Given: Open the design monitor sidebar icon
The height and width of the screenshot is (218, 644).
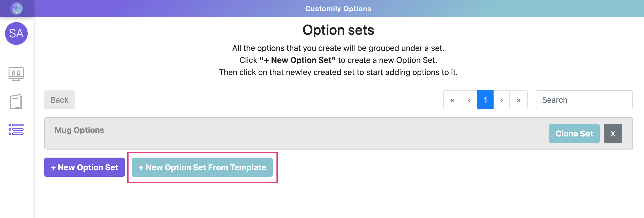Looking at the screenshot, I should 16,74.
